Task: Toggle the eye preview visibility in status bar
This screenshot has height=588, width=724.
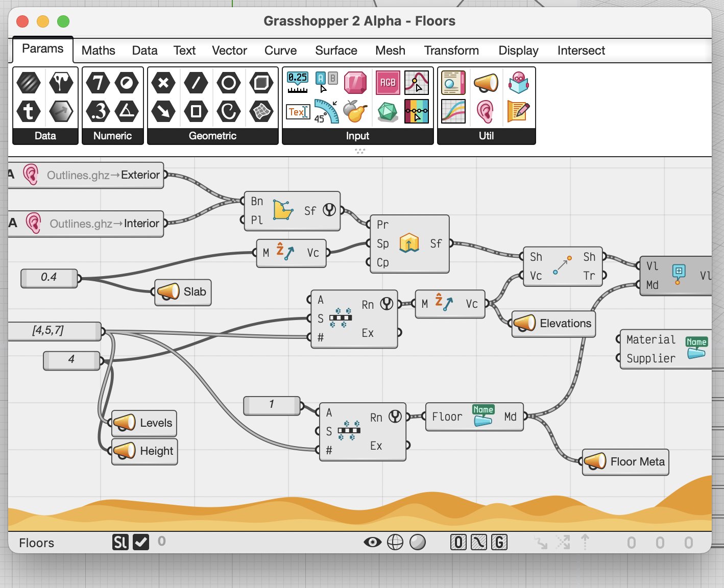Action: (x=372, y=542)
